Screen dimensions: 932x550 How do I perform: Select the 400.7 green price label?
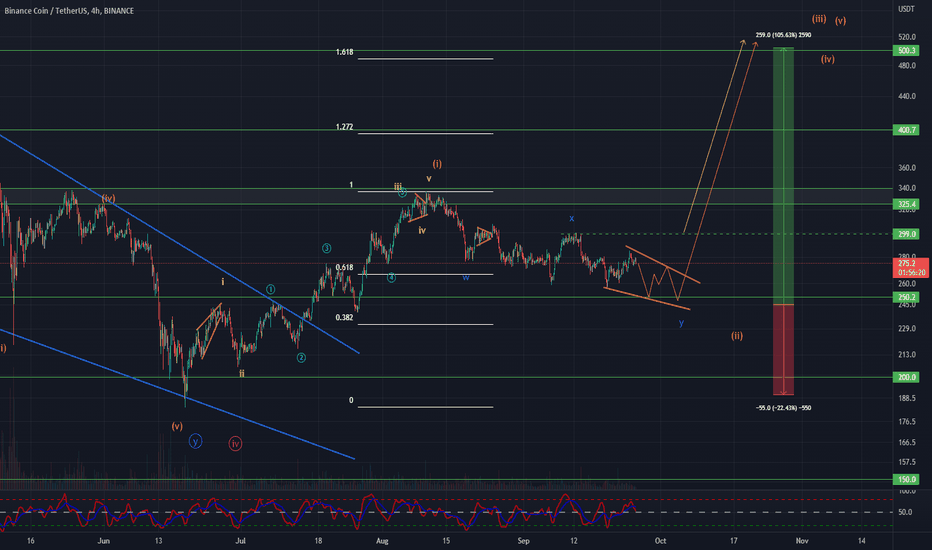[906, 130]
